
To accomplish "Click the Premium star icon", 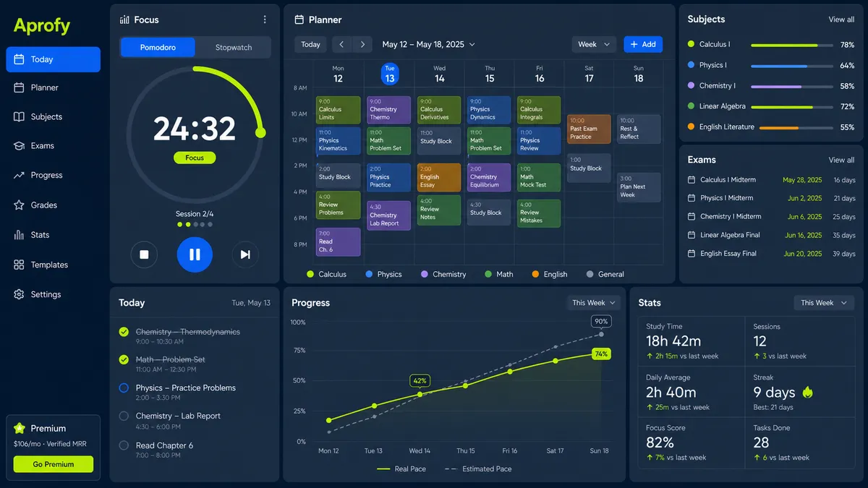I will (x=20, y=428).
